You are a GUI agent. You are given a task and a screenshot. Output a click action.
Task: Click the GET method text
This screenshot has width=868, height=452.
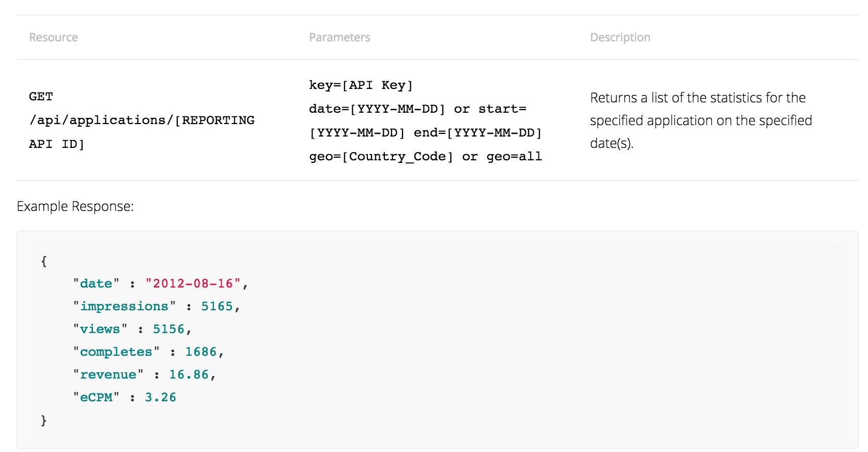(x=41, y=97)
